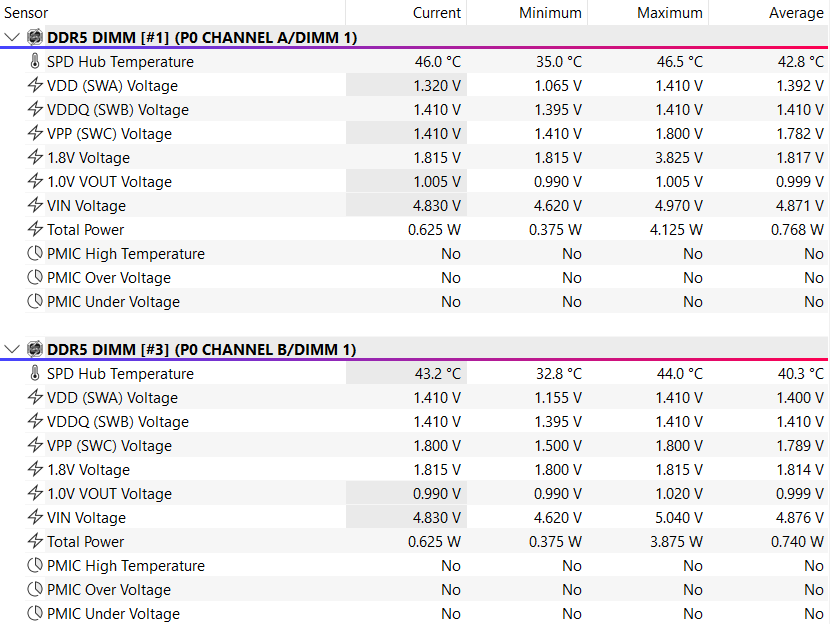Click bolt icon of DIMM #3 Total Power

(35, 541)
